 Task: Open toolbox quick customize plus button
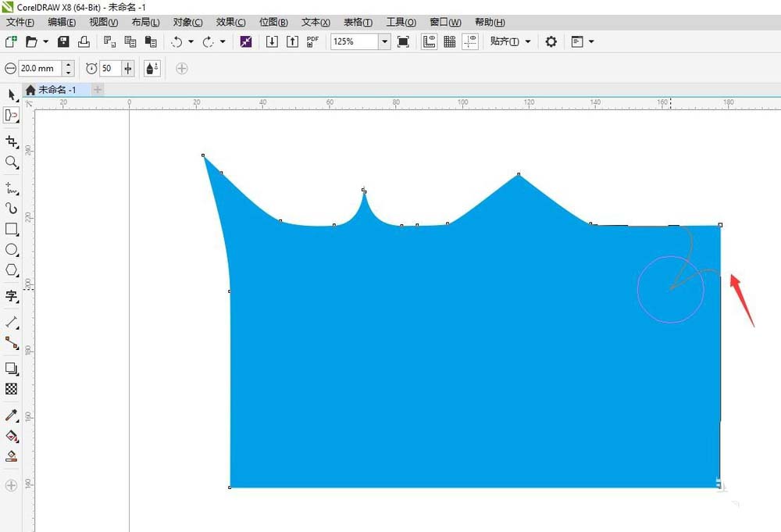11,485
